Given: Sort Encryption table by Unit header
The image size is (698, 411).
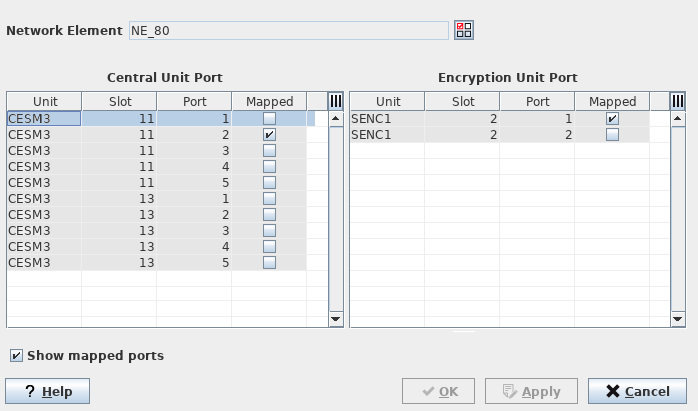Looking at the screenshot, I should (388, 101).
